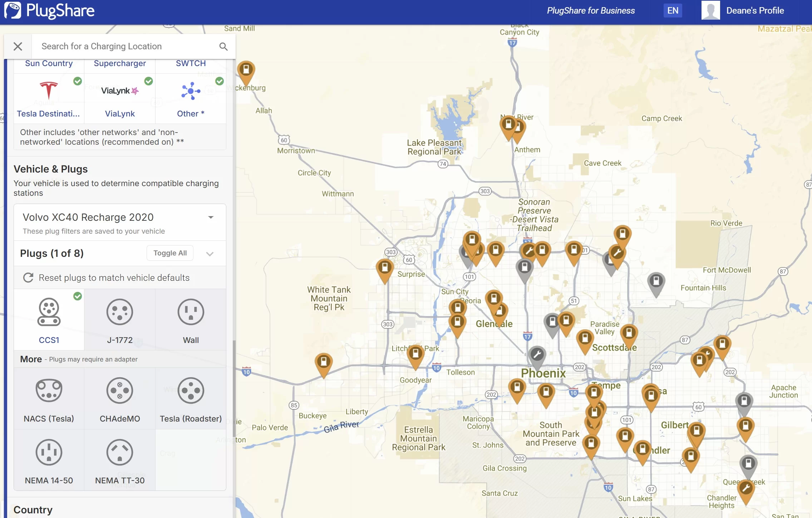The width and height of the screenshot is (812, 518).
Task: Open the Volvo XC40 Recharge 2020 vehicle dropdown
Action: (120, 222)
